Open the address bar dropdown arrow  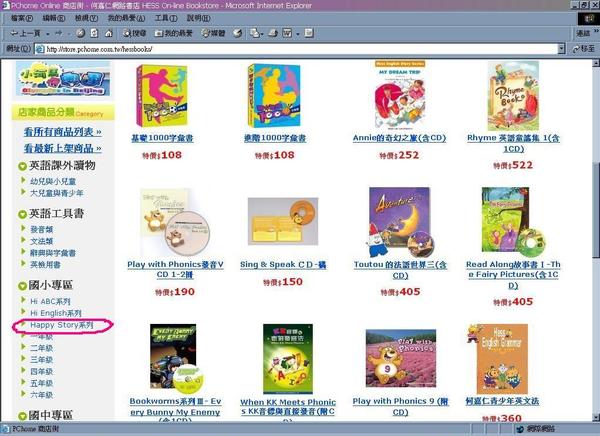pyautogui.click(x=561, y=49)
